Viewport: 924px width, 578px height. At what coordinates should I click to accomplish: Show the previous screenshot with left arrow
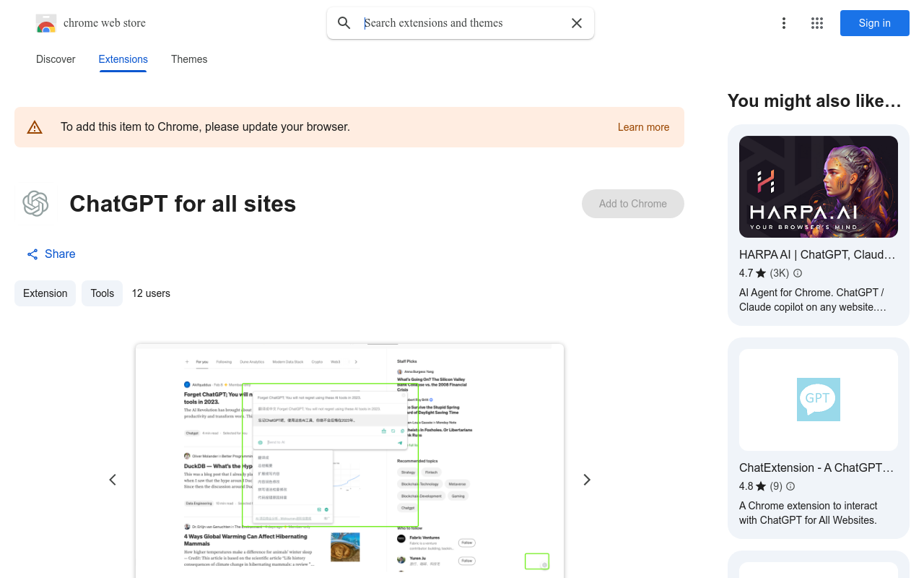[113, 480]
